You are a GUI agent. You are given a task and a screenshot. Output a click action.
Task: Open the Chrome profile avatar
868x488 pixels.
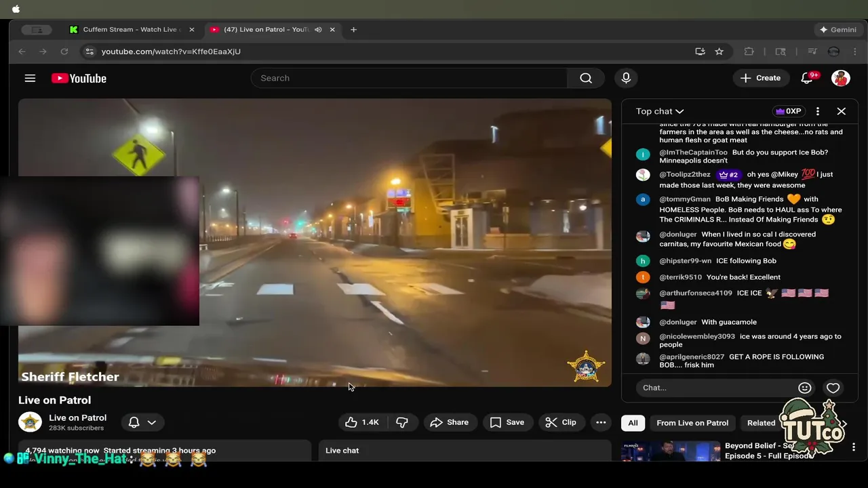(834, 52)
